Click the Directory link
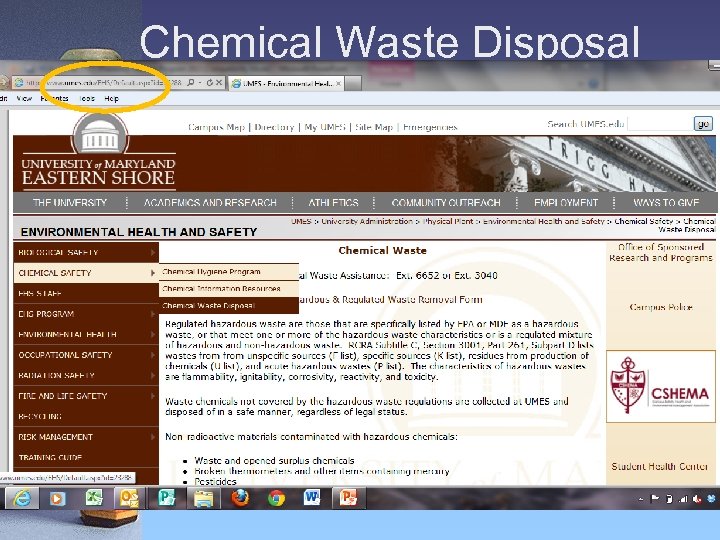This screenshot has height=540, width=720. [274, 127]
